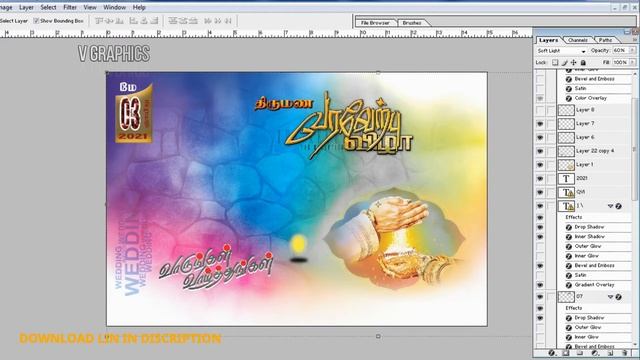The height and width of the screenshot is (360, 640).
Task: Toggle lock all padlock icon
Action: click(583, 62)
